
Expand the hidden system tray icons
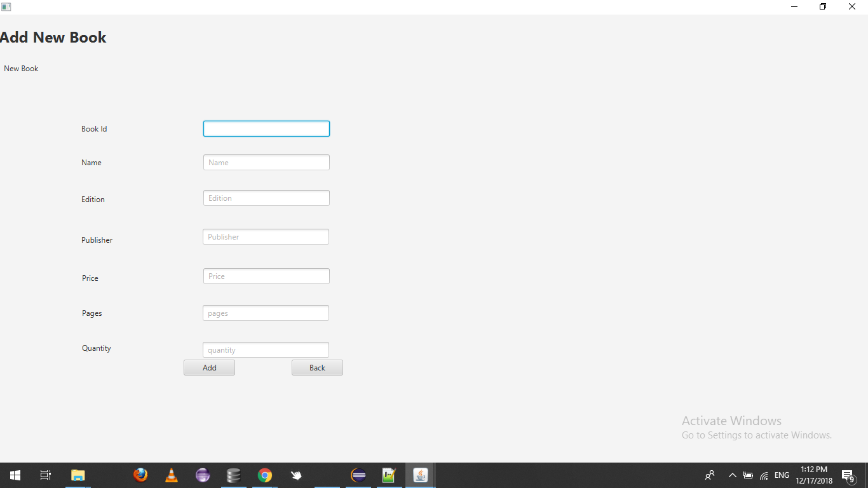tap(732, 475)
